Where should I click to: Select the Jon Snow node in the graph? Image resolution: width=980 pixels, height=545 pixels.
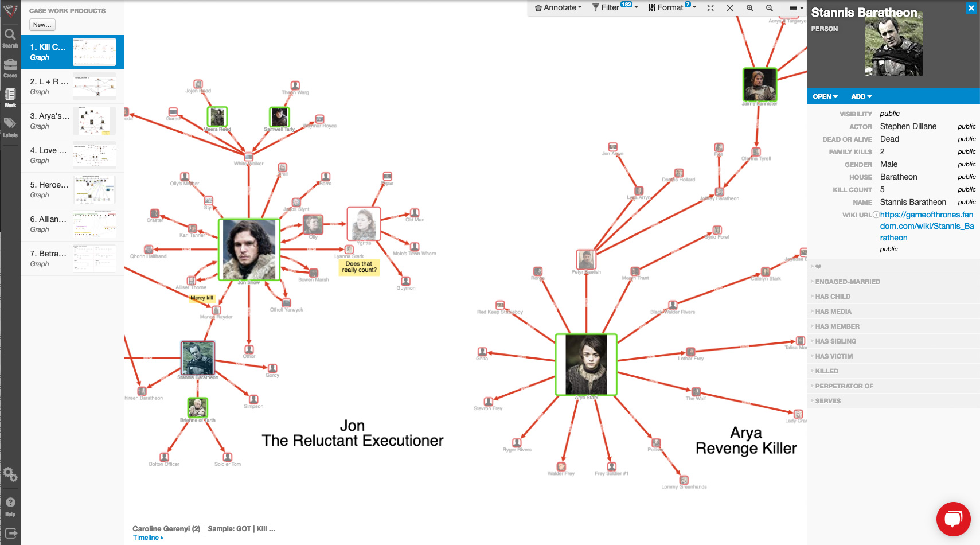click(x=249, y=250)
